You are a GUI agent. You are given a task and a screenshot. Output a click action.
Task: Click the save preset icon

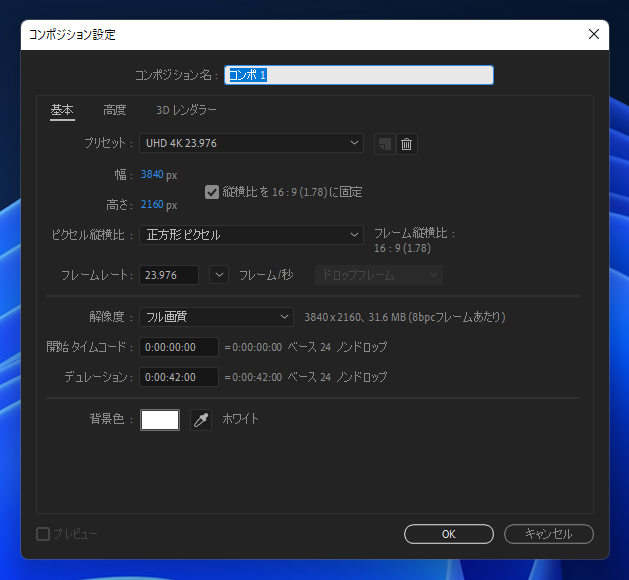(385, 144)
